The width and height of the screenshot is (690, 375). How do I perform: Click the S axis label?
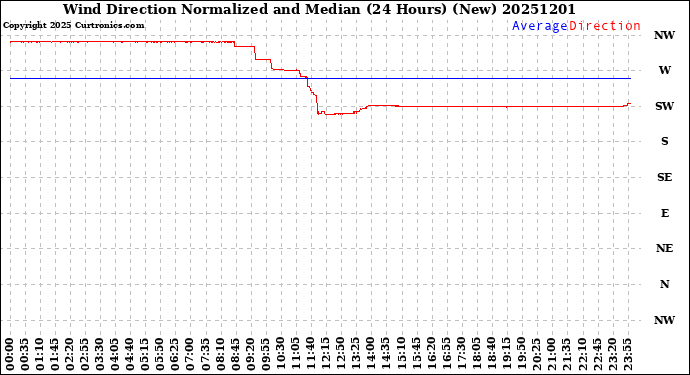(x=664, y=141)
